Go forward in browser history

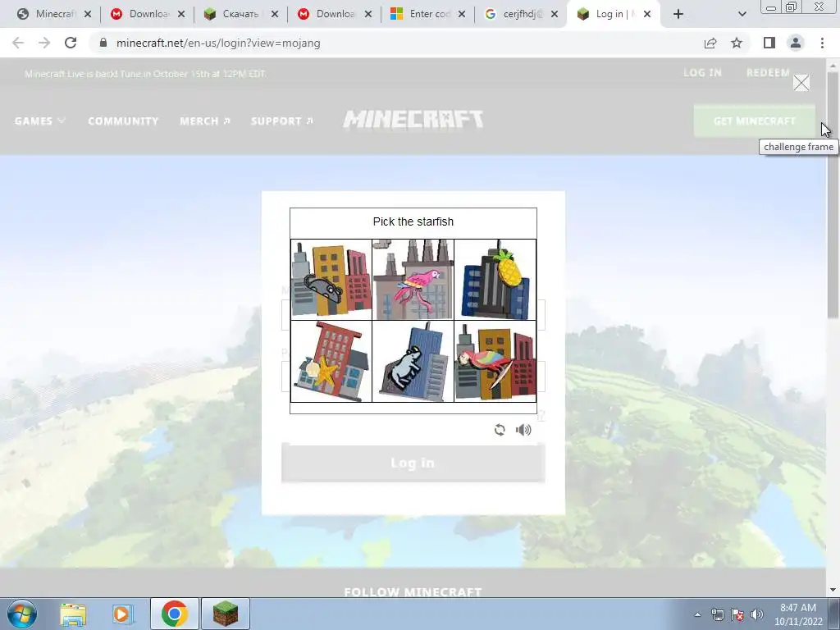[44, 43]
